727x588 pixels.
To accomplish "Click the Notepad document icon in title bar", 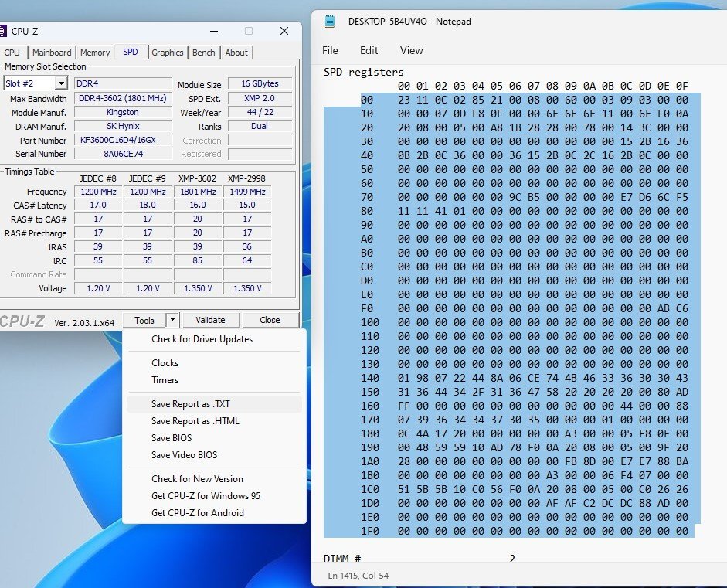I will click(x=330, y=22).
